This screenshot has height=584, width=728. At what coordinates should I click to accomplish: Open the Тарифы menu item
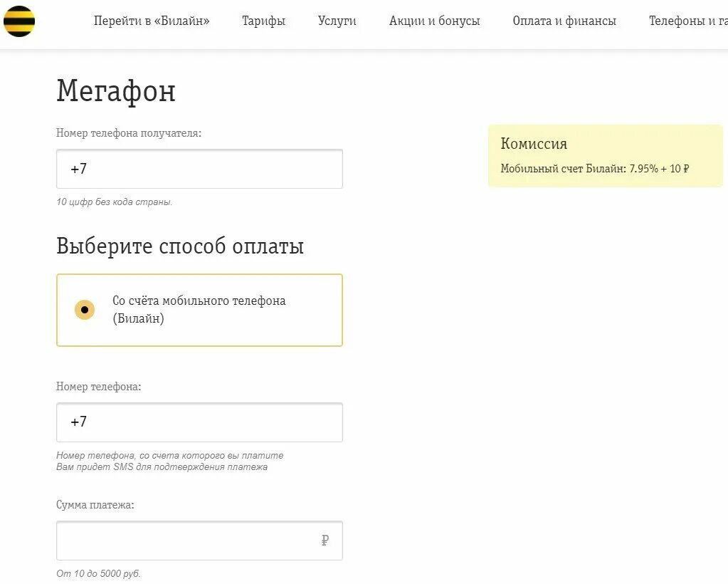coord(263,21)
